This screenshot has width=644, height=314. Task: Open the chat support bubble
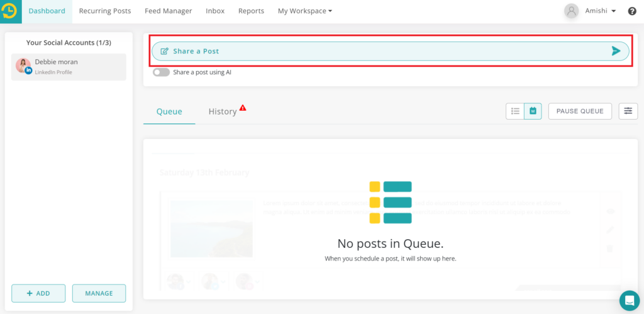(x=629, y=300)
